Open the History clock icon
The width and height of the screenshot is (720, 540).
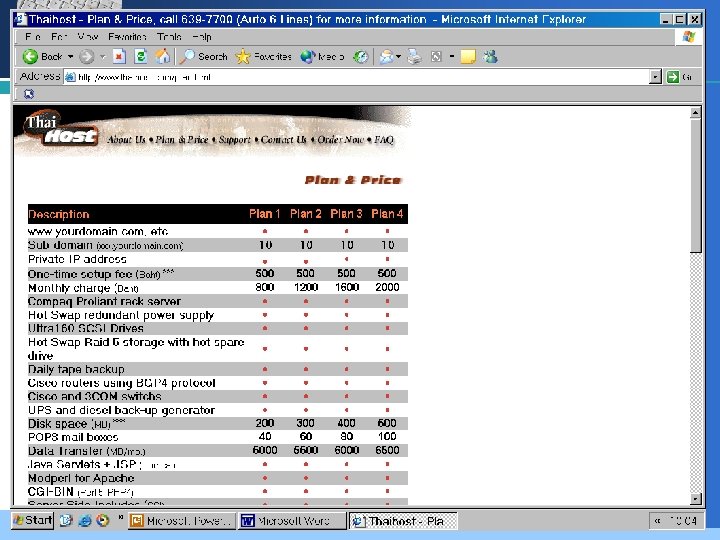[361, 57]
